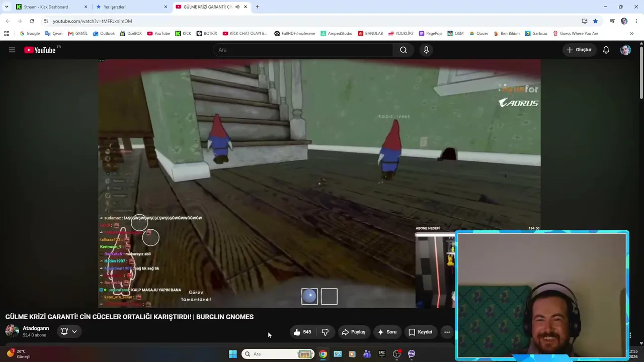Bookmark star in the address bar
The width and height of the screenshot is (644, 362).
595,21
